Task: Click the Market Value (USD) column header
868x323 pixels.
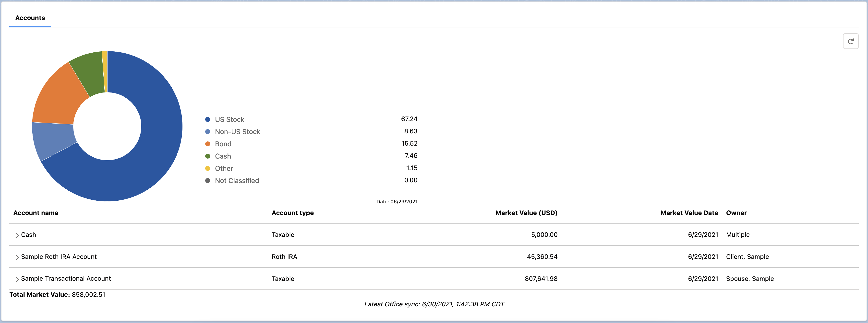Action: click(x=526, y=213)
